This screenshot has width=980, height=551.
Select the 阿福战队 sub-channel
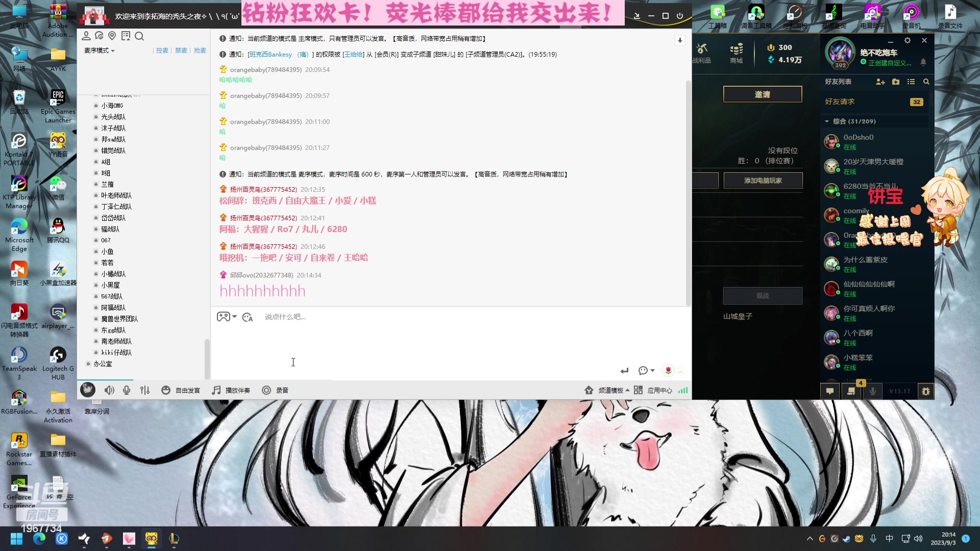[x=113, y=308]
